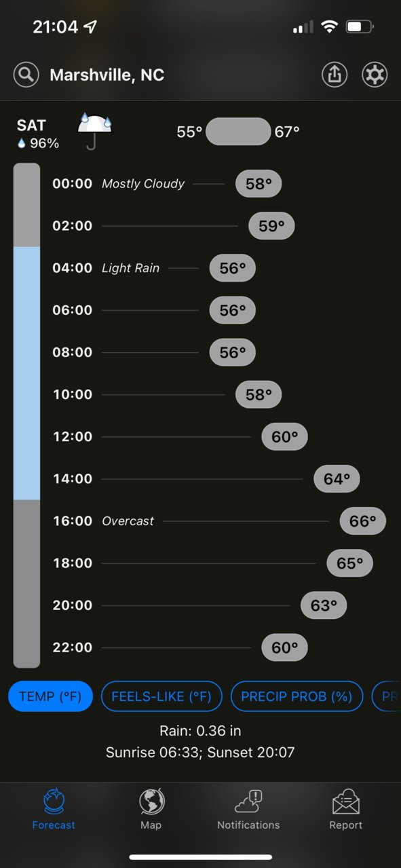Open the share icon at top

(x=335, y=75)
